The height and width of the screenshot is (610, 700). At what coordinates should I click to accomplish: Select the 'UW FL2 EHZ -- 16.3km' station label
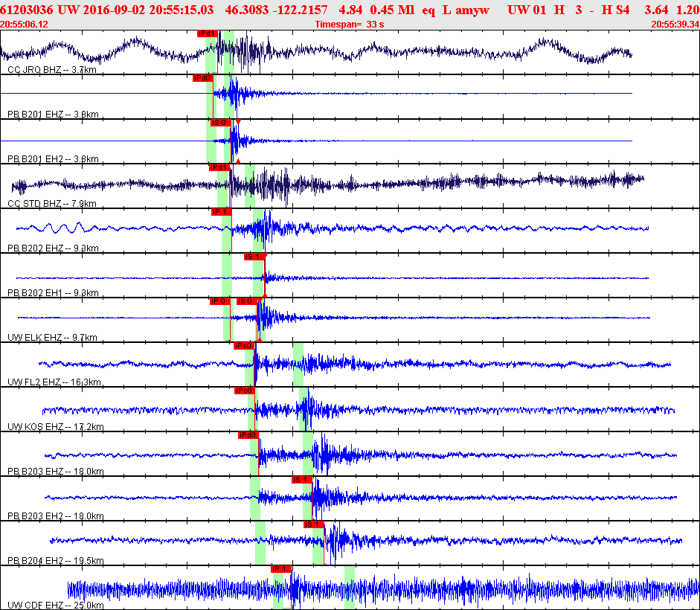54,382
